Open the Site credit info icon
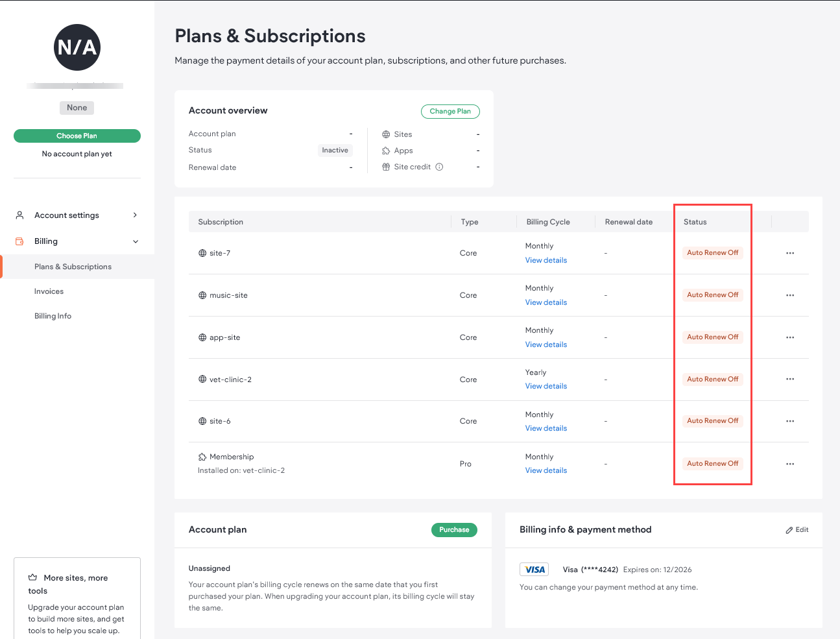This screenshot has width=840, height=639. pyautogui.click(x=440, y=167)
